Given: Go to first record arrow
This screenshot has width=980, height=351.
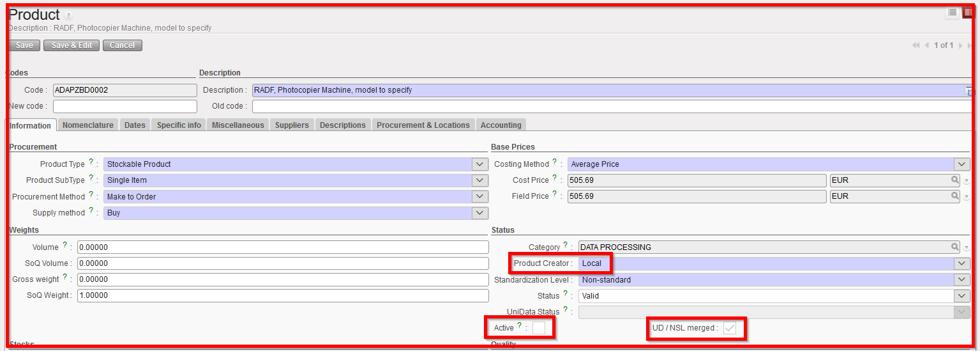Looking at the screenshot, I should click(x=916, y=45).
